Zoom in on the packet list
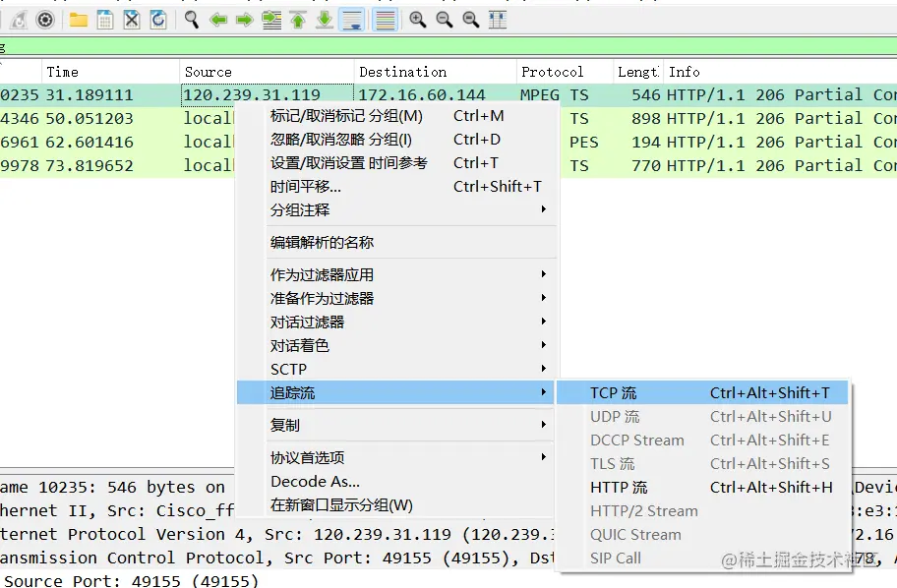897x588 pixels. (x=417, y=19)
